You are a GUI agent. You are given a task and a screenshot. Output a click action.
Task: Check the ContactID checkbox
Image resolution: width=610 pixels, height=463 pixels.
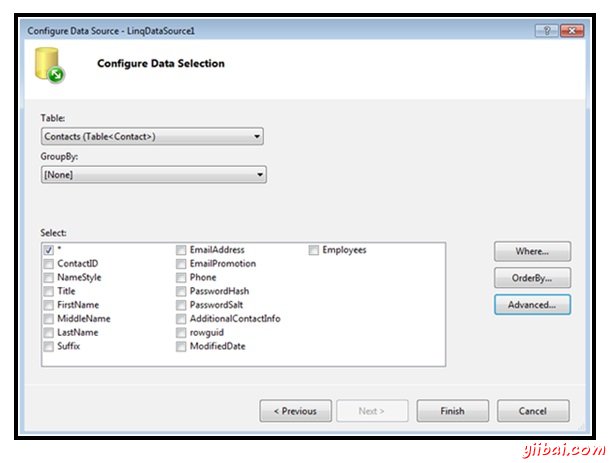tap(49, 264)
